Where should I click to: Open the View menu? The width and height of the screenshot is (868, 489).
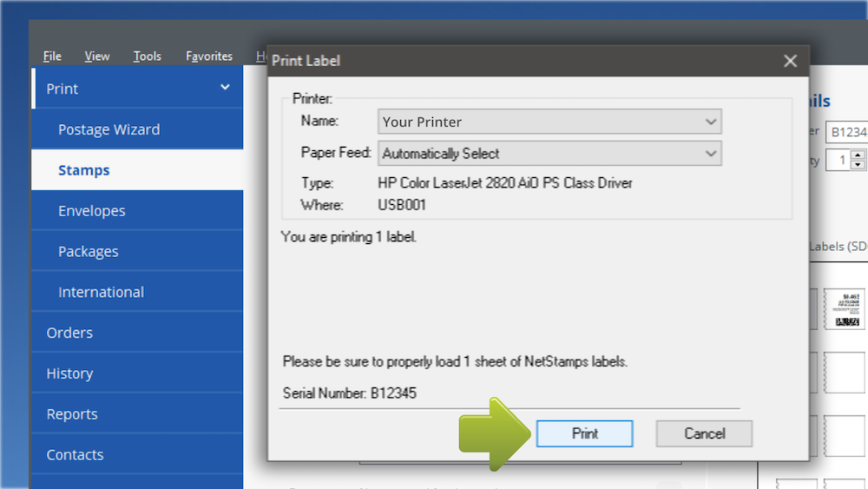(97, 56)
